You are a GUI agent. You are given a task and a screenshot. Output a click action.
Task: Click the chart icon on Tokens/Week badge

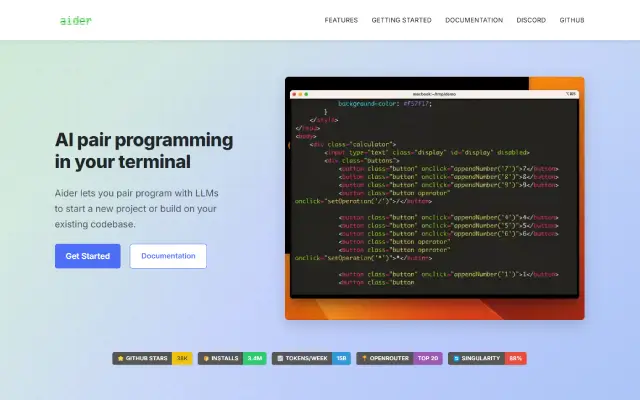point(280,358)
